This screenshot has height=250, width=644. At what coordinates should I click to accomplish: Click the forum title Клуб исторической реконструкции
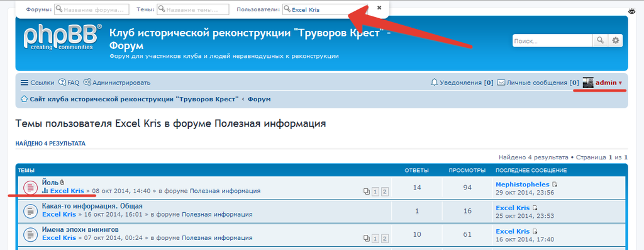point(250,40)
